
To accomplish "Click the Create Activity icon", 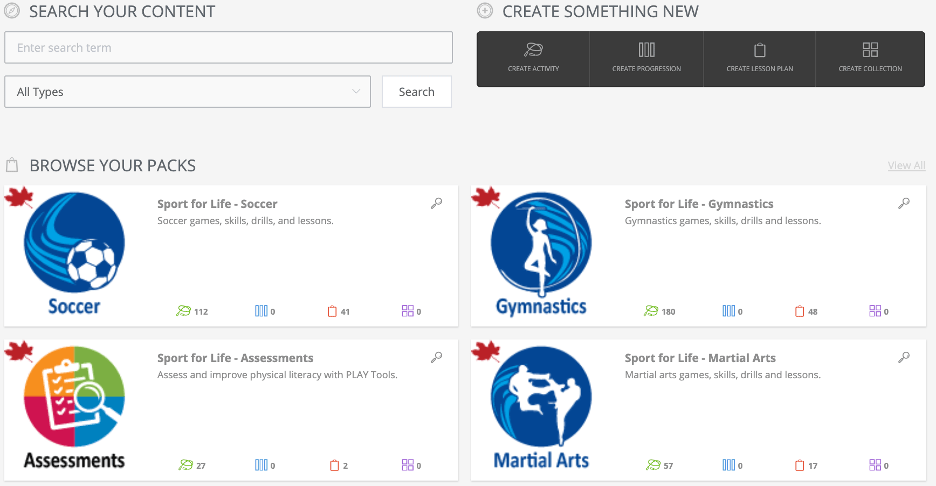I will 533,50.
